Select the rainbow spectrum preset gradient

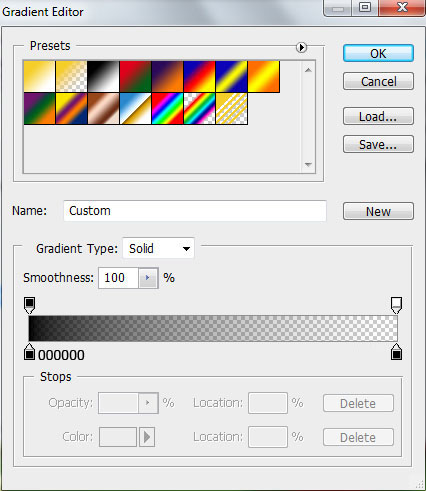(167, 109)
